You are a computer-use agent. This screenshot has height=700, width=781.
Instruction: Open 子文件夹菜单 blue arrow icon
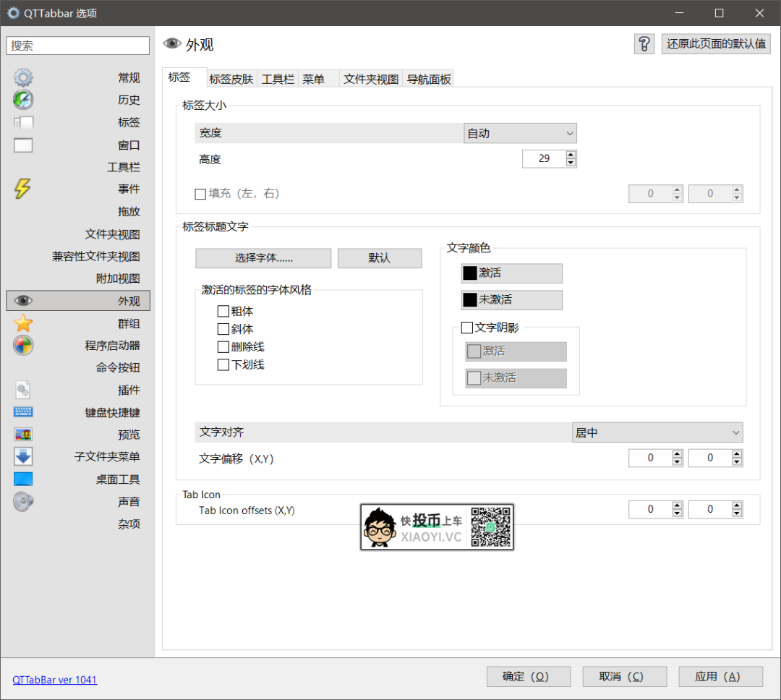pyautogui.click(x=23, y=457)
